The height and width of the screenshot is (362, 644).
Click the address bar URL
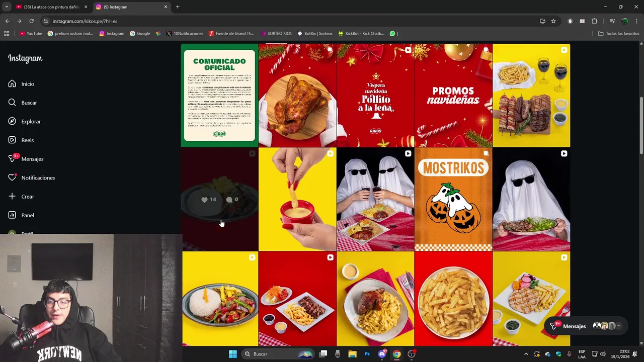click(85, 21)
